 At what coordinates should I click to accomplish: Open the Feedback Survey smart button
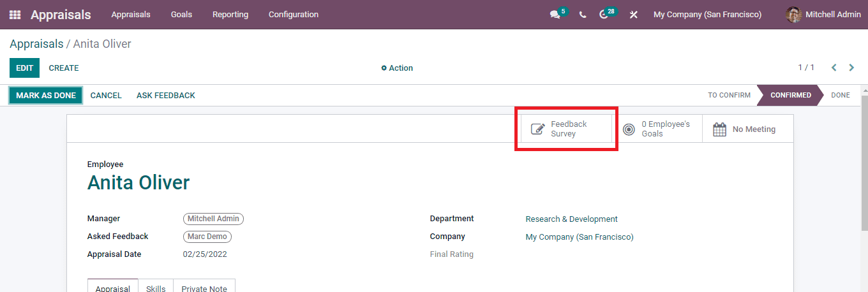pyautogui.click(x=567, y=129)
